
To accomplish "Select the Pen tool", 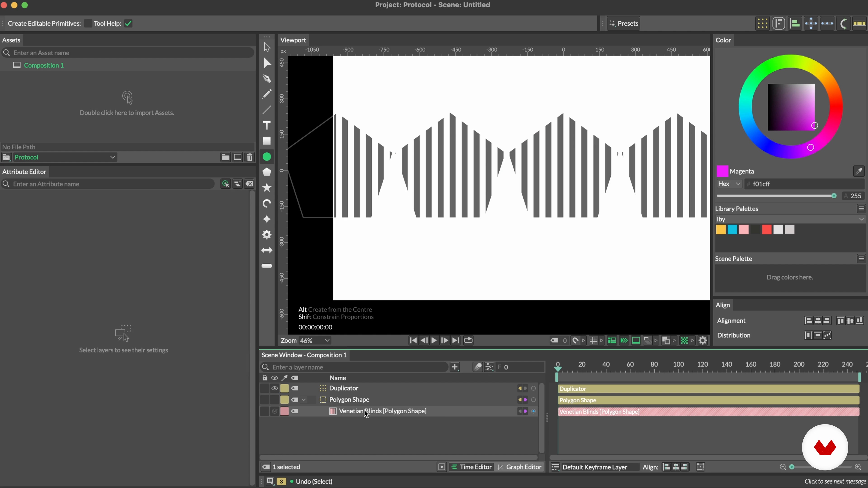I will click(267, 78).
